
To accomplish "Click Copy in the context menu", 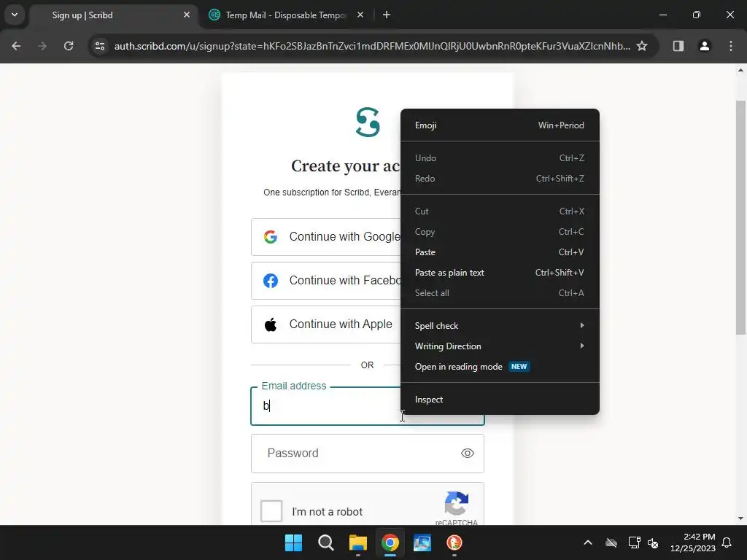I will tap(500, 232).
